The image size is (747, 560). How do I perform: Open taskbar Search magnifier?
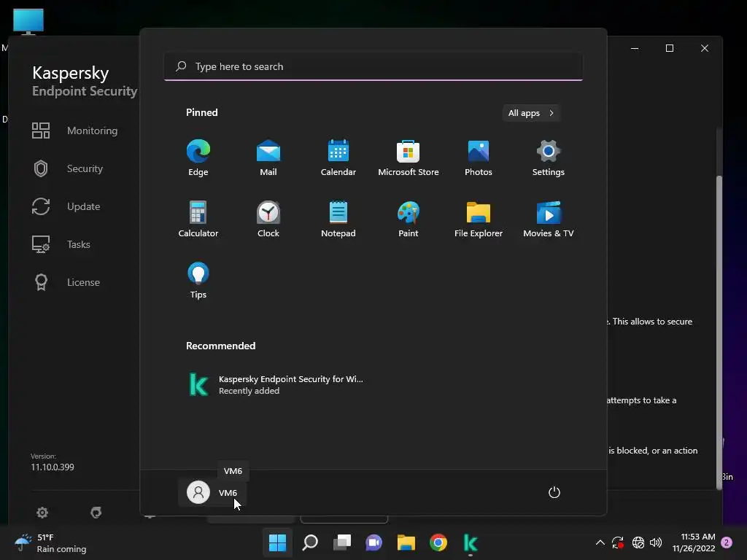coord(310,542)
